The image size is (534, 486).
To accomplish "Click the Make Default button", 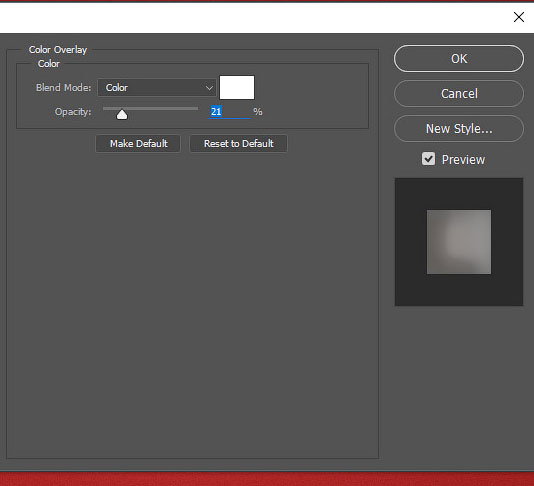I will 138,143.
